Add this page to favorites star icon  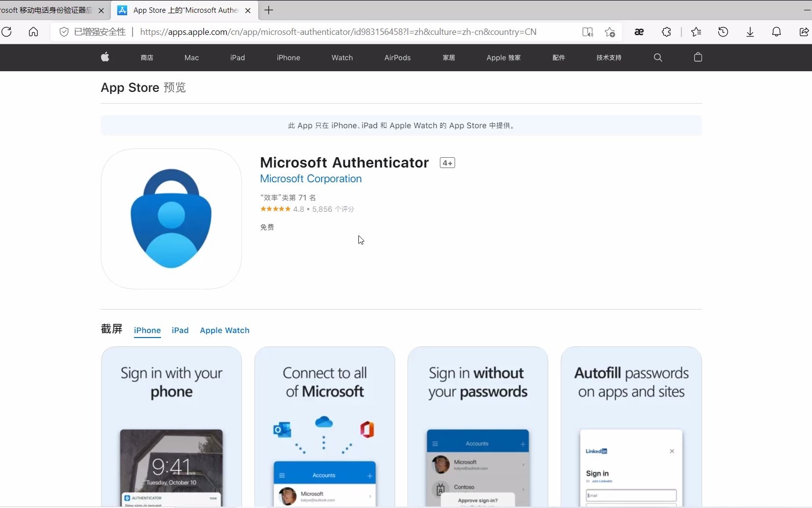[x=610, y=32]
